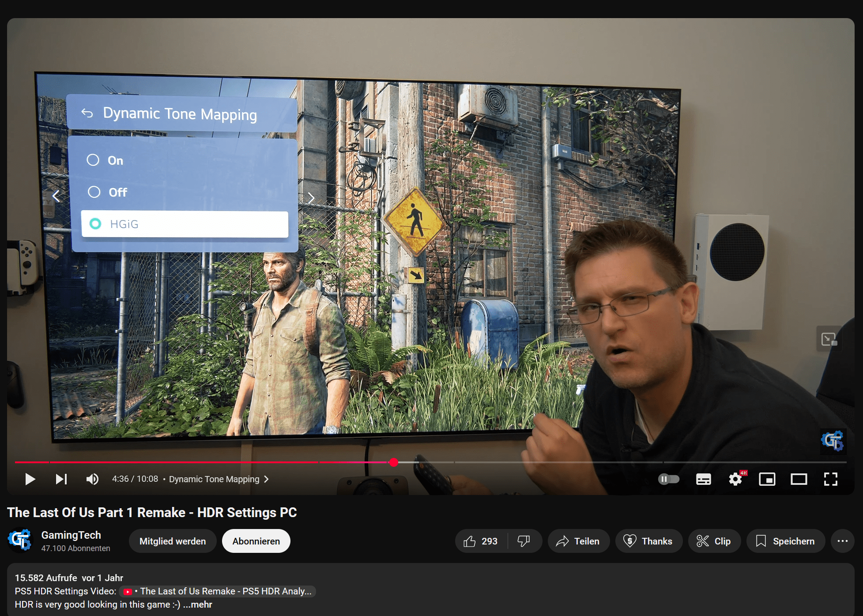Click the 4:36 / 10:08 time display

[135, 479]
